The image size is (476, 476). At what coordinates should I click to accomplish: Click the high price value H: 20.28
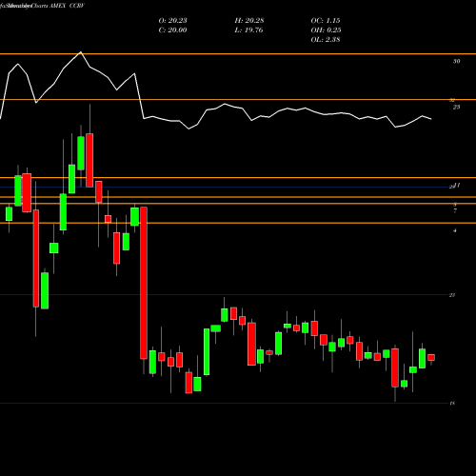coord(249,20)
